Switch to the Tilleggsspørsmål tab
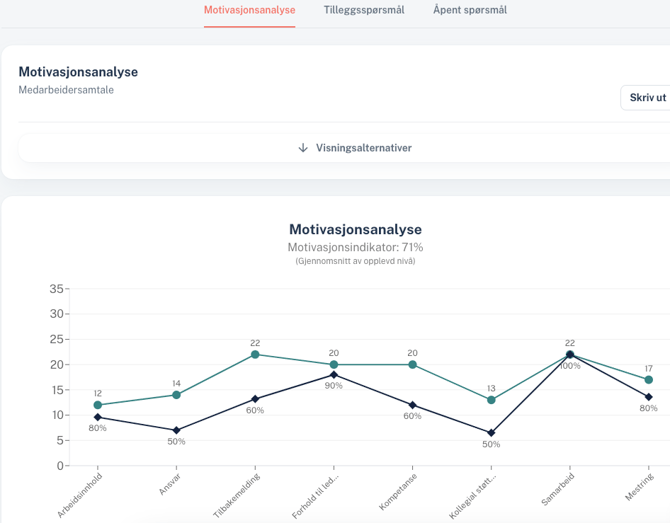This screenshot has height=523, width=670. tap(364, 10)
